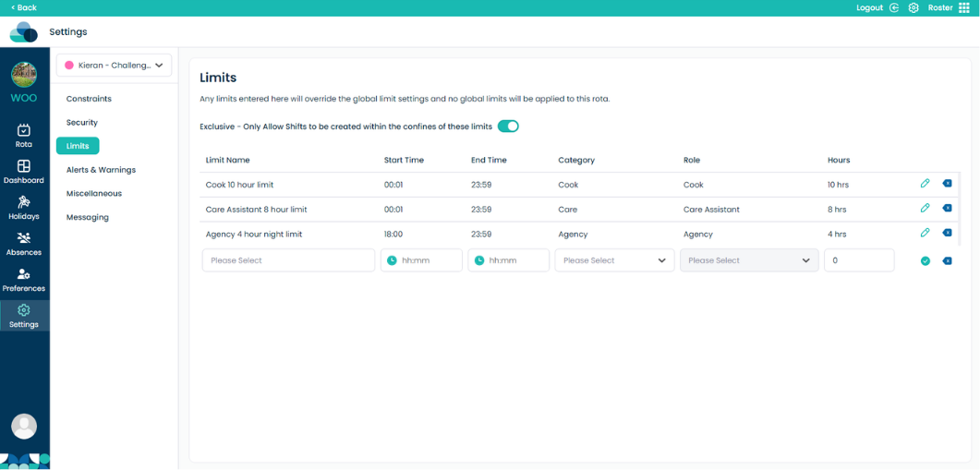Go to Absences in the sidebar
980x470 pixels.
[24, 245]
